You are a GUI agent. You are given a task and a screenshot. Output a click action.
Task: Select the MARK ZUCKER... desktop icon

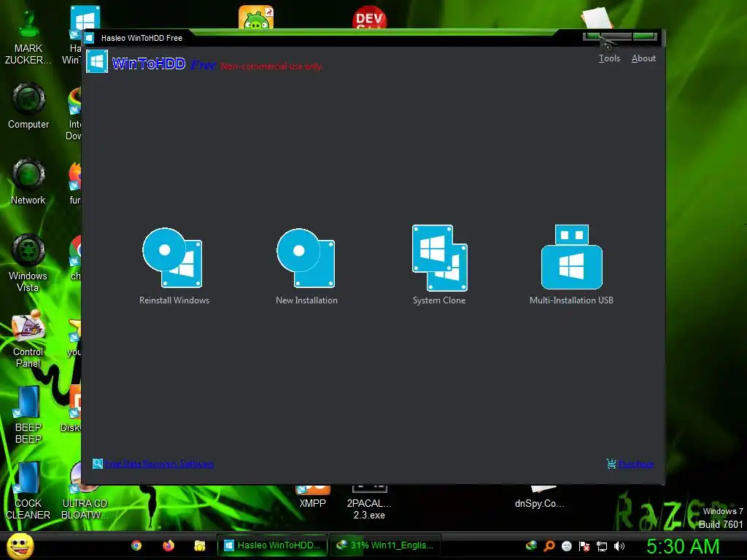pyautogui.click(x=28, y=36)
